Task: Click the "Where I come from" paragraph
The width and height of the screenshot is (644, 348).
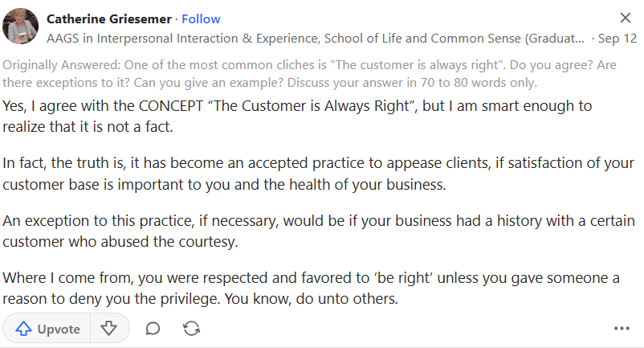Action: (x=311, y=288)
